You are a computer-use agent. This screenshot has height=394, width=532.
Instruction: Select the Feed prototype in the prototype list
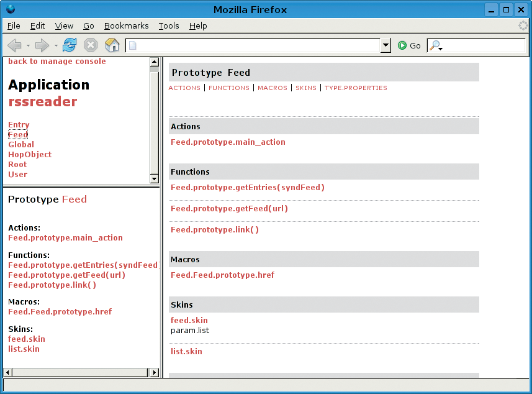pos(18,134)
